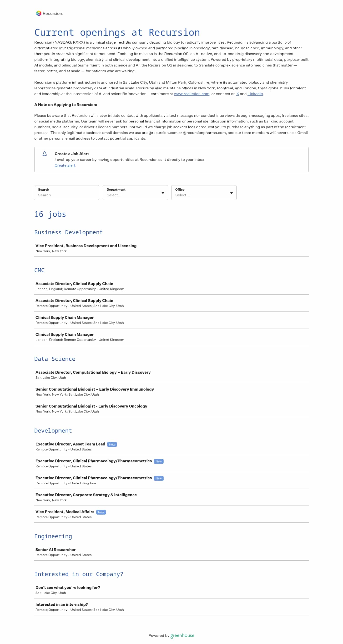343x644 pixels.
Task: Open the Department filter dropdown
Action: [135, 193]
